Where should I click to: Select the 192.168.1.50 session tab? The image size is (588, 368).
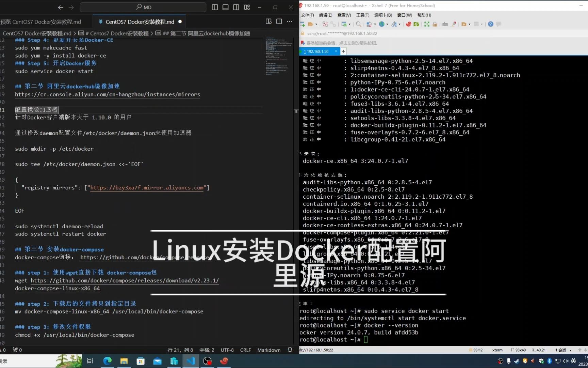point(317,51)
